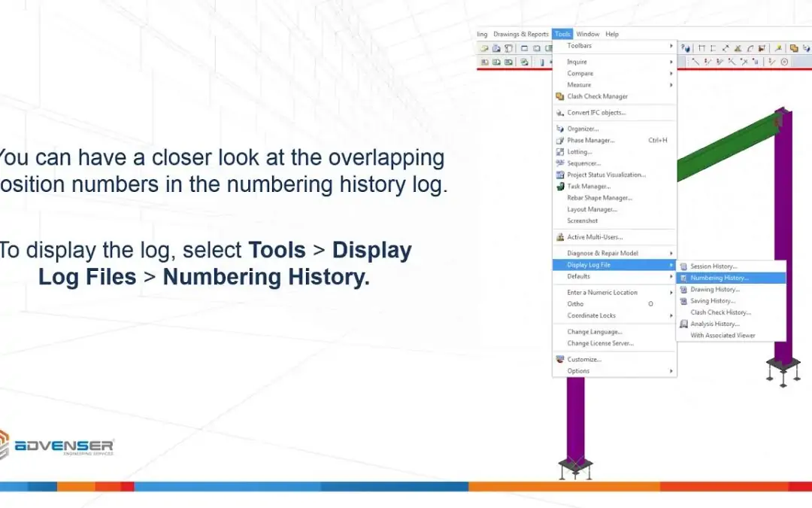Open the Drawings & Reports menu

pyautogui.click(x=520, y=34)
